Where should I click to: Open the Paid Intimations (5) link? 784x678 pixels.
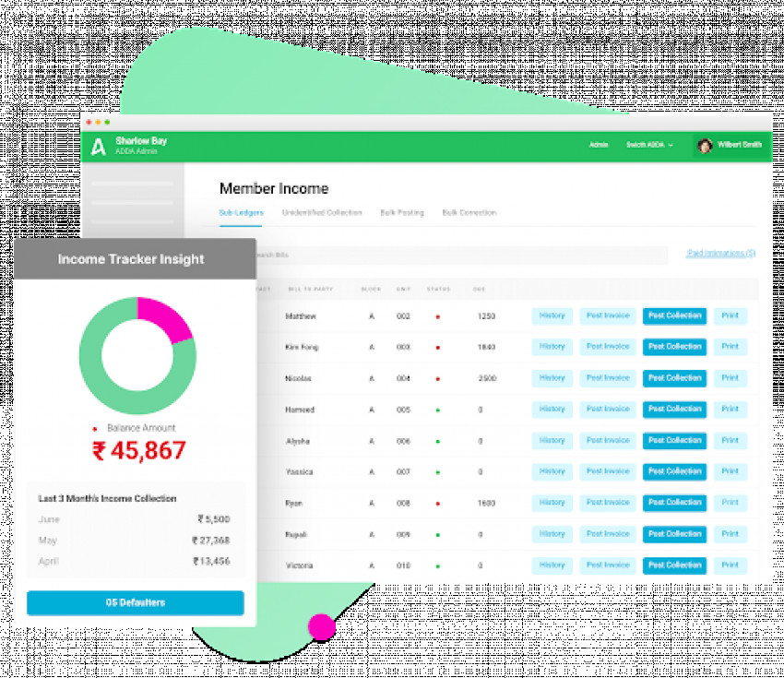tap(722, 254)
